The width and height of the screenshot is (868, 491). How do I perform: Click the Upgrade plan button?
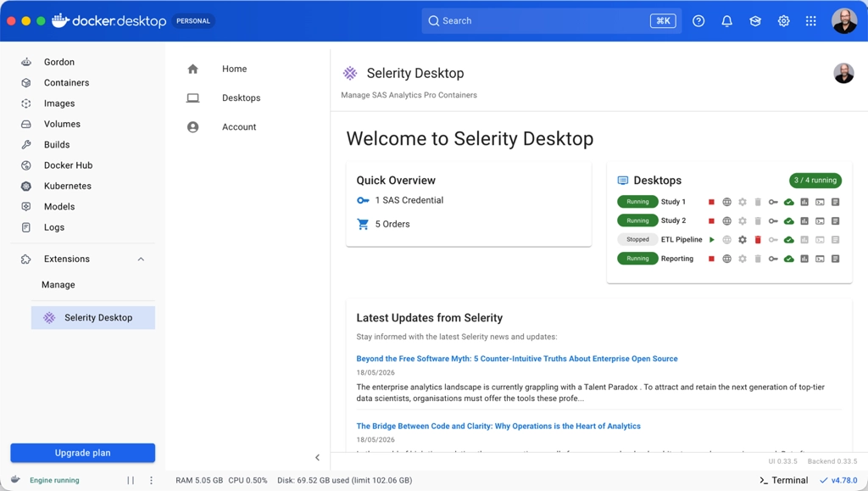(82, 453)
